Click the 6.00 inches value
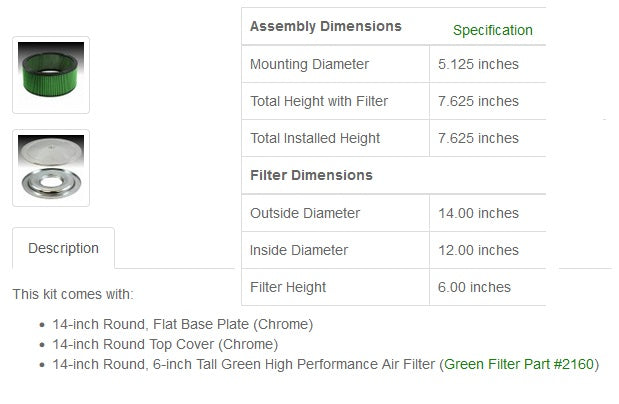The image size is (619, 404). click(x=474, y=287)
